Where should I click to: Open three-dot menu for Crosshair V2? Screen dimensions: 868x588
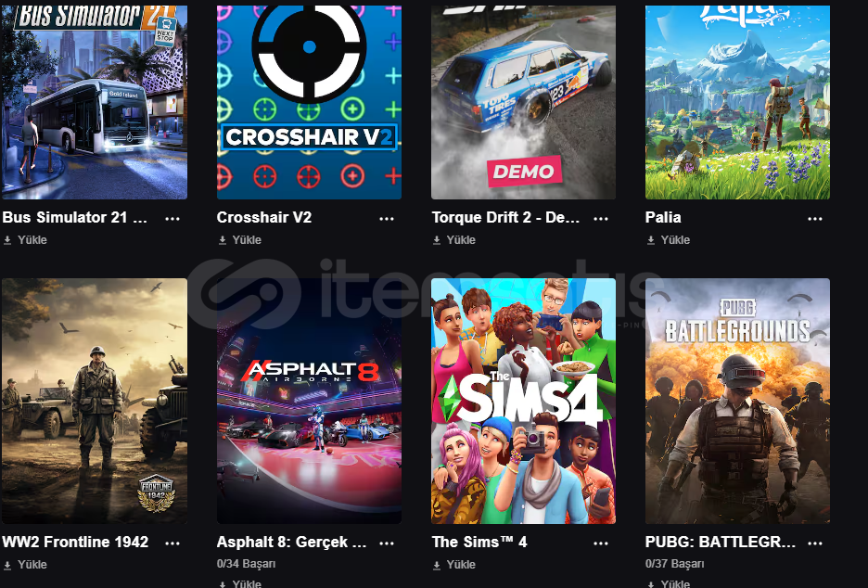(x=387, y=218)
